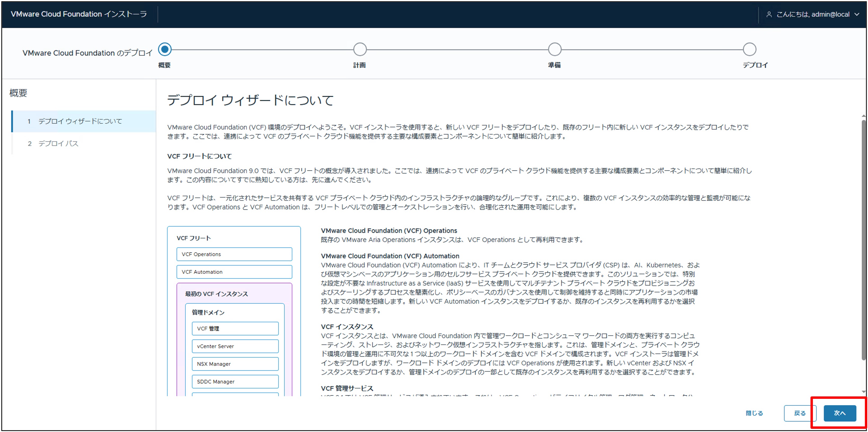Click the 概要 step circle in the progress tracker

tap(165, 50)
